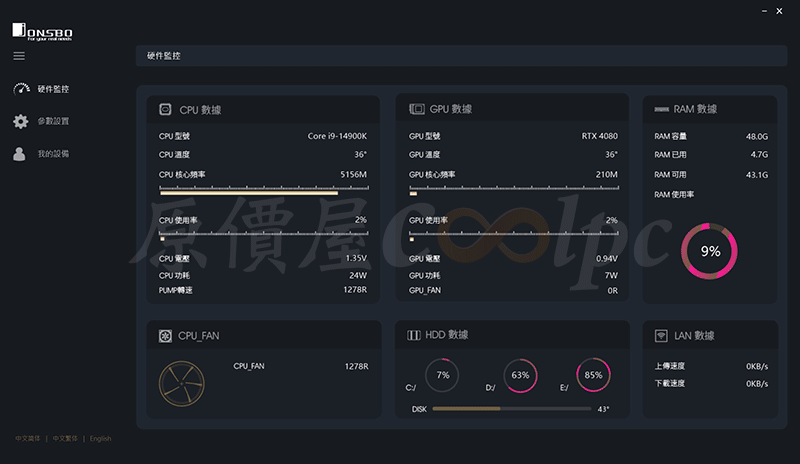Click the HDD icon in HDD 數據 header
The height and width of the screenshot is (464, 800).
[413, 336]
